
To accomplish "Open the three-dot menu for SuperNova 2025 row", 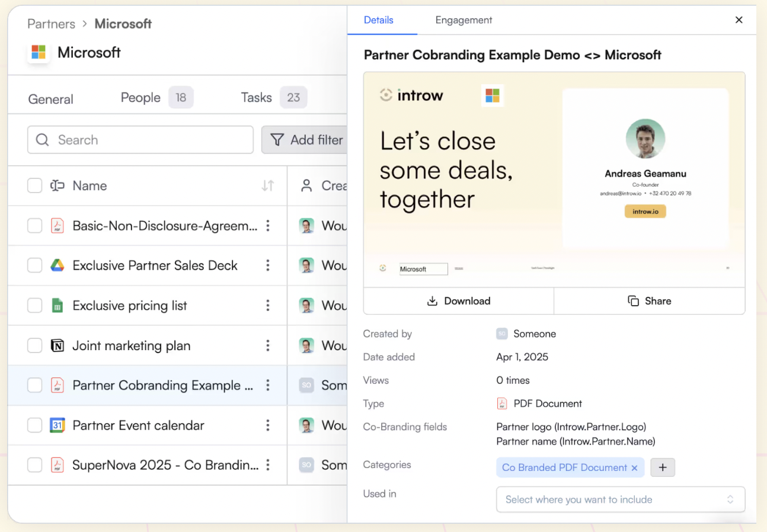I will click(x=268, y=465).
